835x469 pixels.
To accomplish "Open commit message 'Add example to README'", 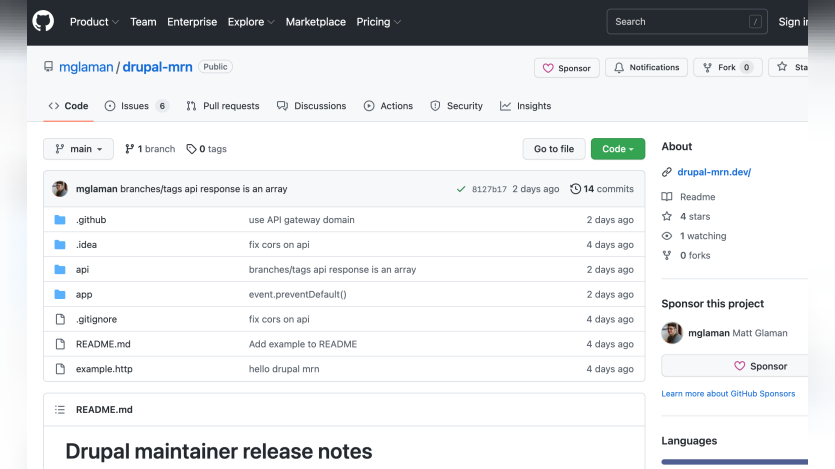I will 303,344.
